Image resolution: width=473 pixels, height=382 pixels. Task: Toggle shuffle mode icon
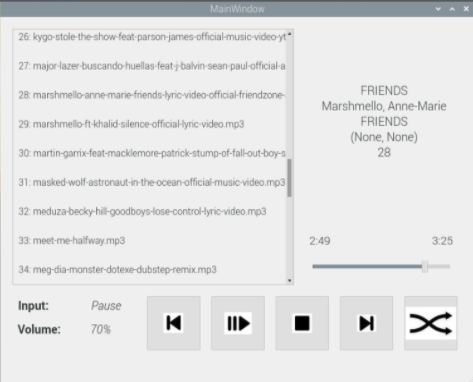coord(431,323)
